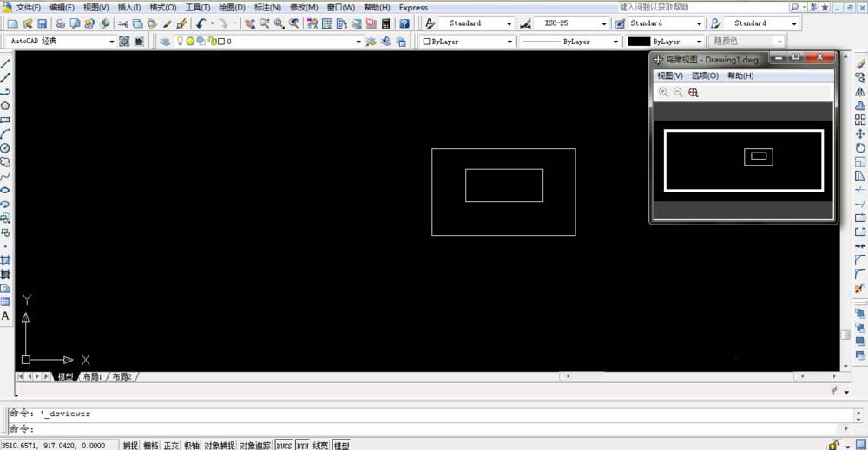868x450 pixels.
Task: Toggle 捕捉 (Snap) in the status bar
Action: pyautogui.click(x=130, y=445)
